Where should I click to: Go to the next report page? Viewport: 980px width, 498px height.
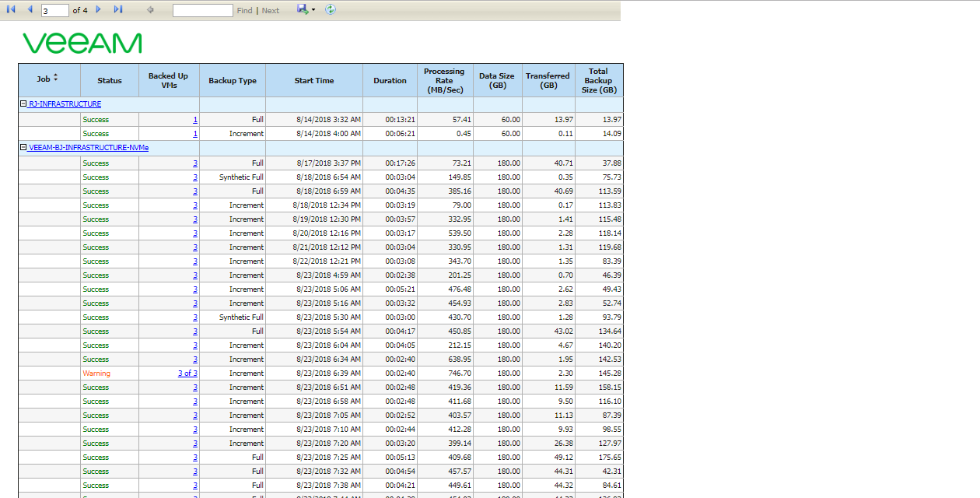(98, 9)
